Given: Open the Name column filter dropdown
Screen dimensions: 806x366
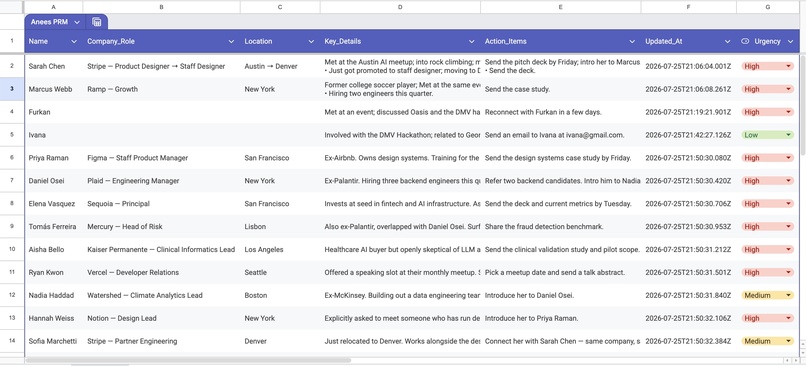Looking at the screenshot, I should coord(74,42).
